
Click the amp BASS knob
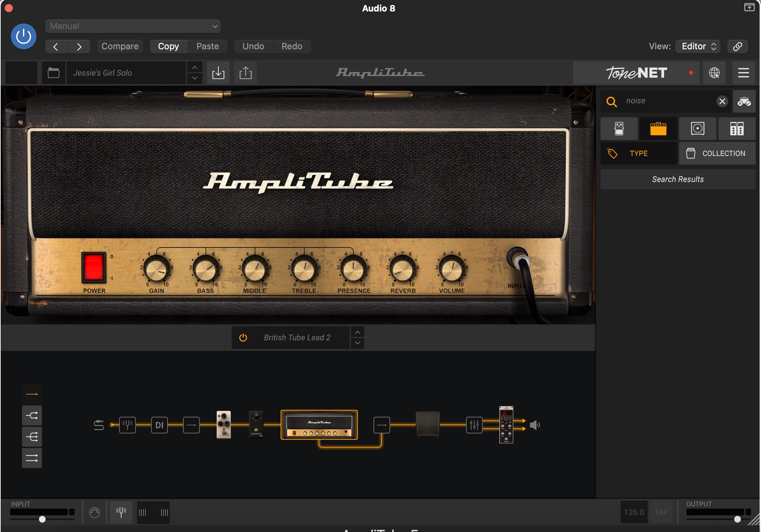point(205,270)
